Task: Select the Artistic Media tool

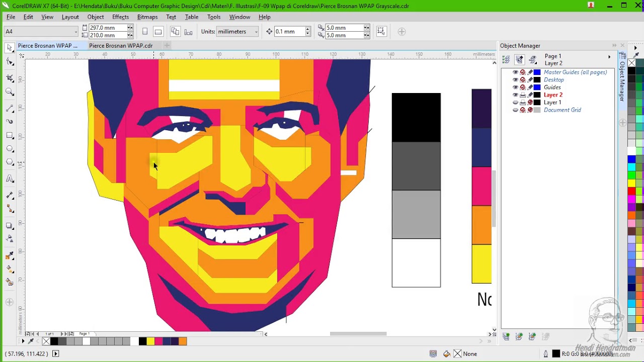Action: click(x=10, y=121)
